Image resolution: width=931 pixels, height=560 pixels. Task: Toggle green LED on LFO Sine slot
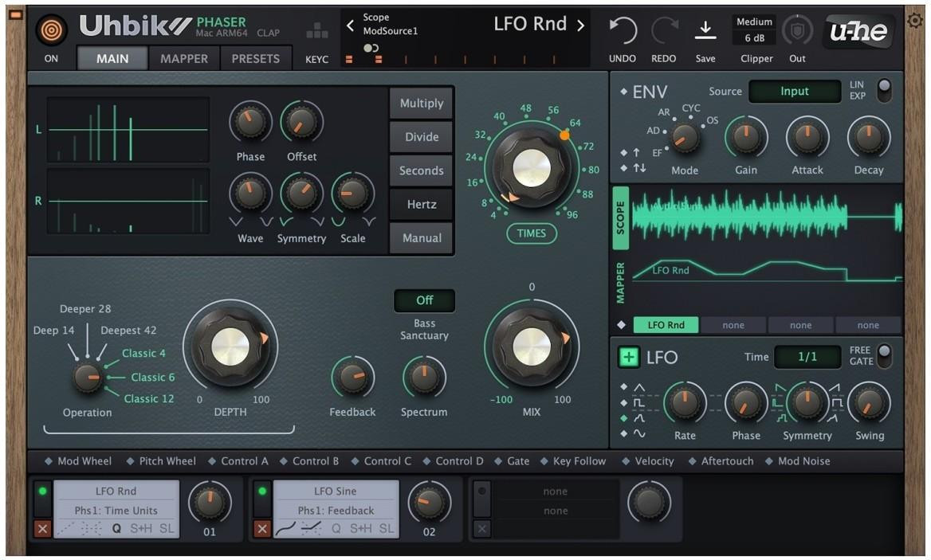(261, 491)
